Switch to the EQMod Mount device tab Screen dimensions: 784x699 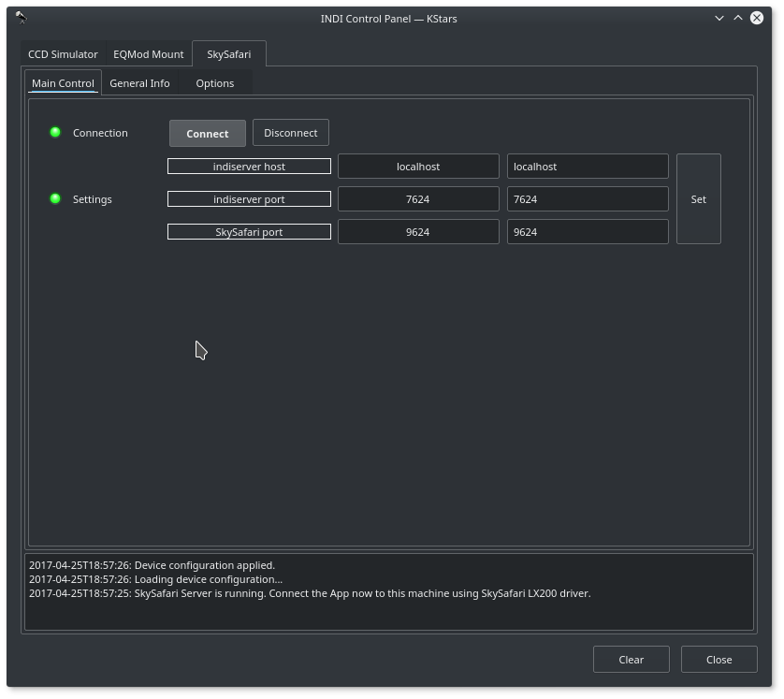(149, 54)
